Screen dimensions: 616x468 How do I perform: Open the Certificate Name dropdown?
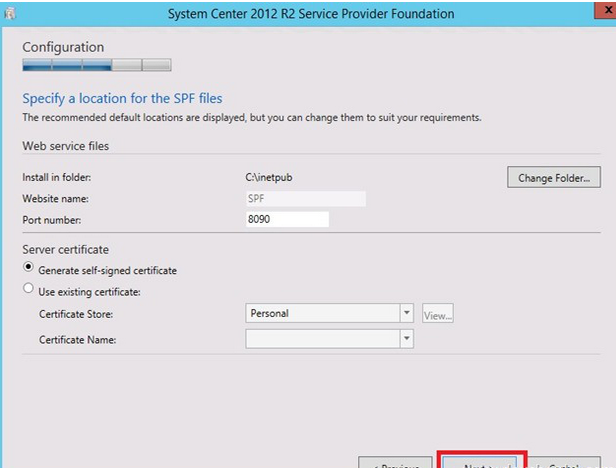407,339
